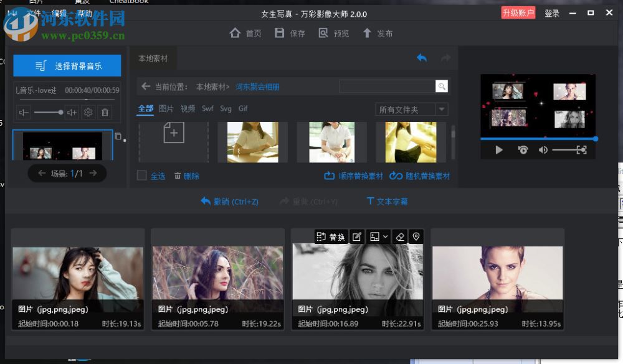Click the next scene arrow beside 场景 1/1

point(92,173)
